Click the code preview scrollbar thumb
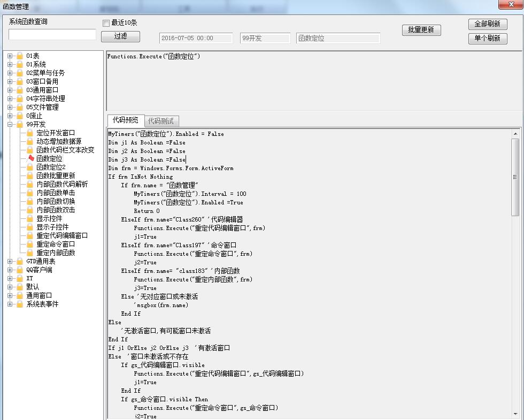 pos(515,177)
